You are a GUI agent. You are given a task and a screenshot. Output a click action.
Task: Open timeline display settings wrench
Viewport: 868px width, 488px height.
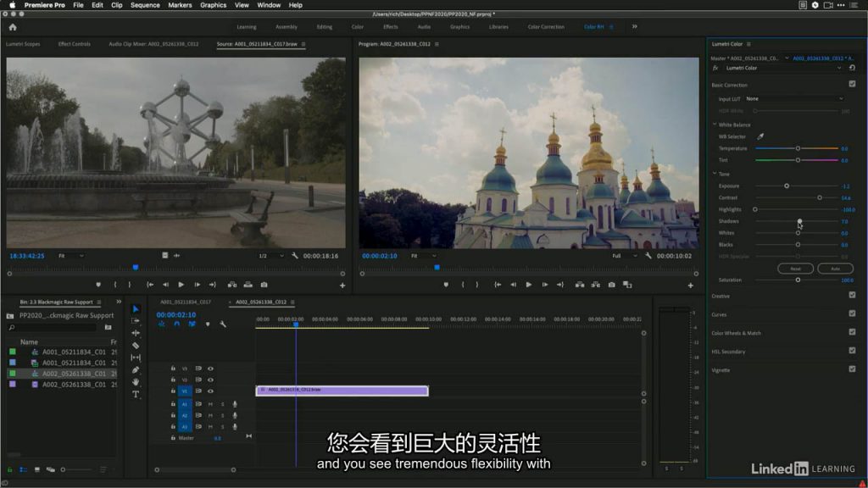point(223,324)
